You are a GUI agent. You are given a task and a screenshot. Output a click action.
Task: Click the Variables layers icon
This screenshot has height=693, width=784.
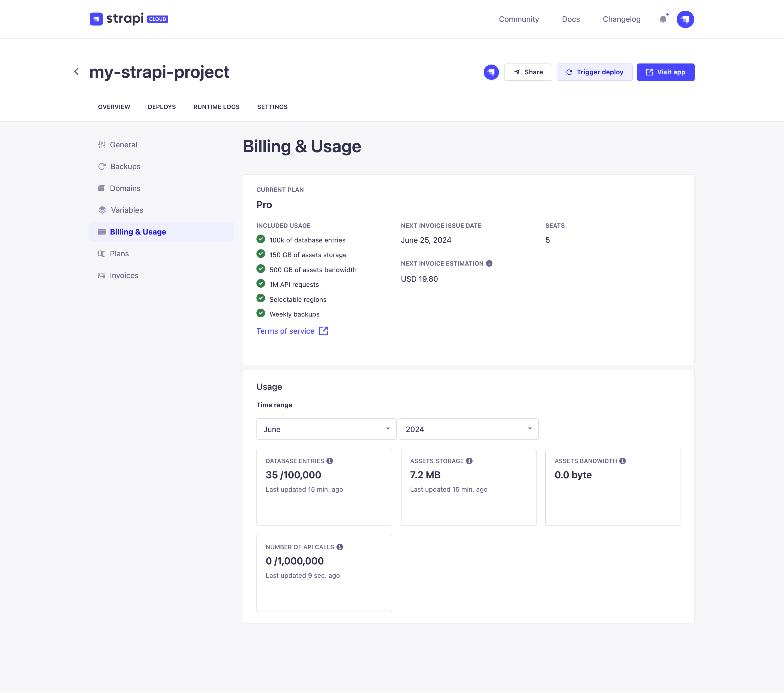pos(102,210)
